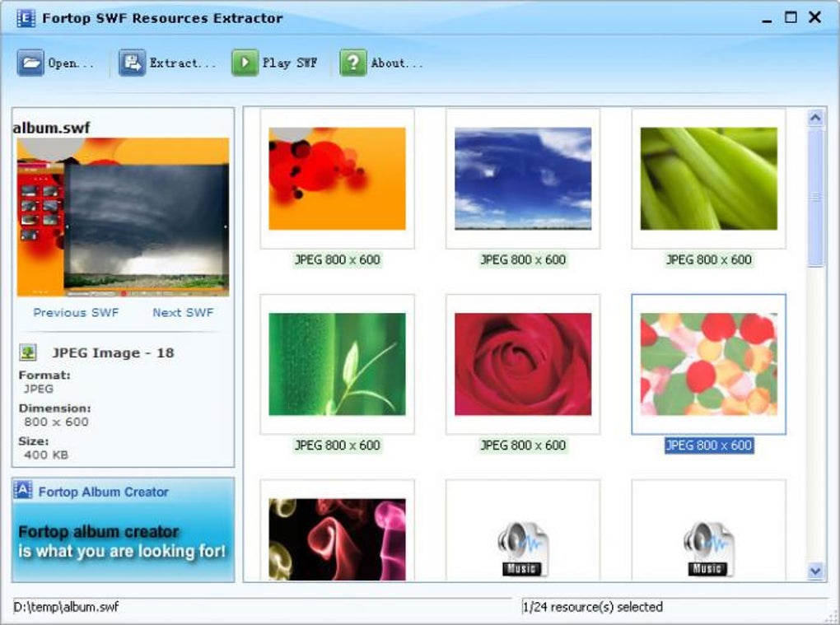Minimize the Fortop SWF Resources Extractor window
The height and width of the screenshot is (625, 840).
click(x=768, y=19)
